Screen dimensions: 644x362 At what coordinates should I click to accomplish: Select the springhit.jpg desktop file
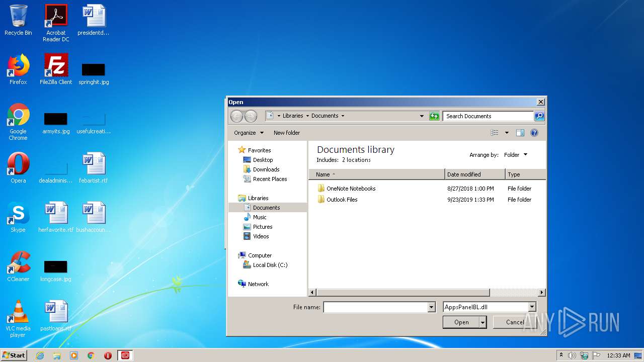coord(94,73)
